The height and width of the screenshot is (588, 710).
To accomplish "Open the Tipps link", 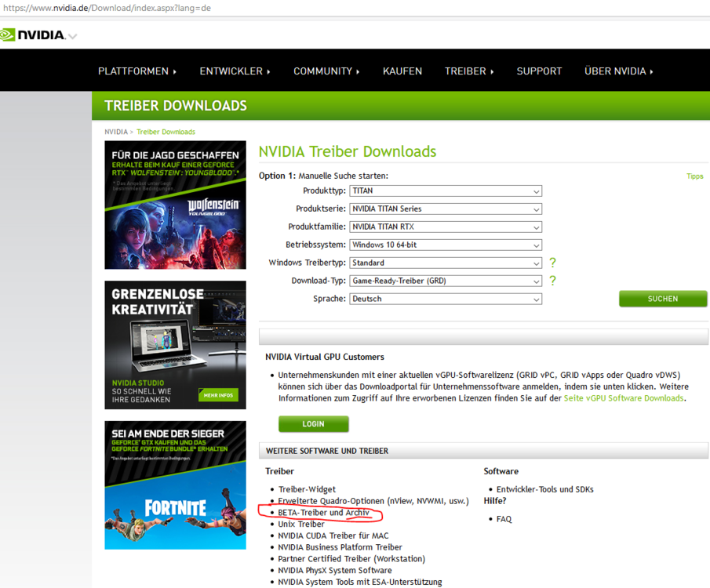I will pyautogui.click(x=694, y=176).
